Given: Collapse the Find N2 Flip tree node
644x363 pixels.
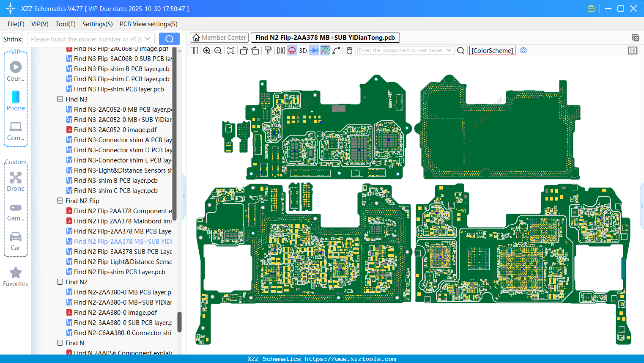Looking at the screenshot, I should click(60, 201).
